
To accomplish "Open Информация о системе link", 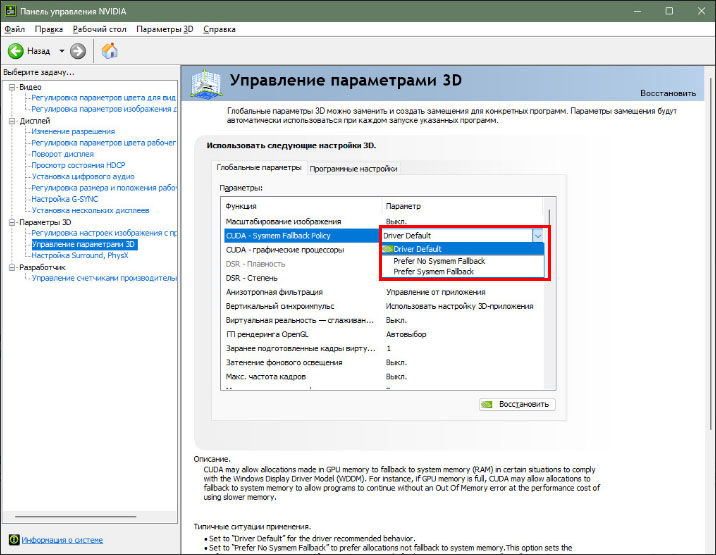I will 62,540.
